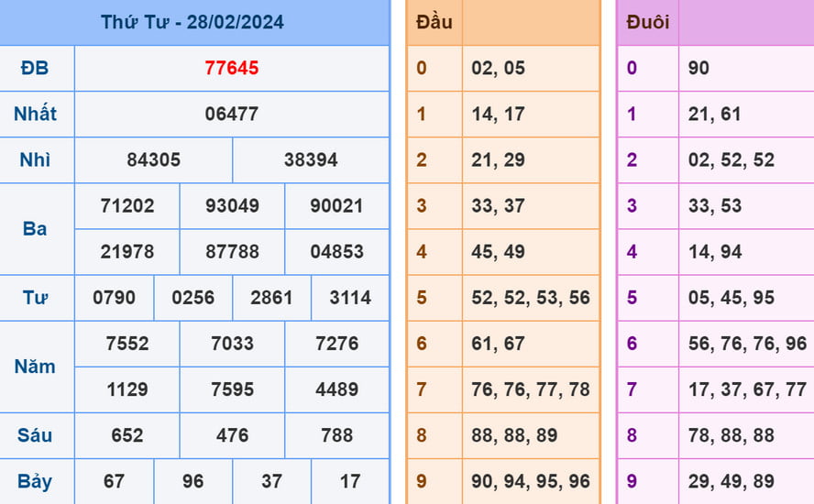Select fifth prize number 7595

[232, 389]
